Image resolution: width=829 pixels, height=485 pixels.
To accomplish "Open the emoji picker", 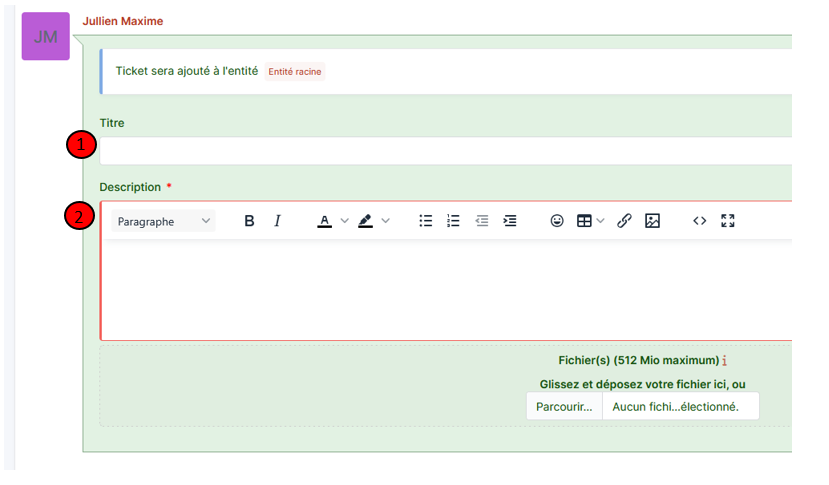I will (x=557, y=221).
